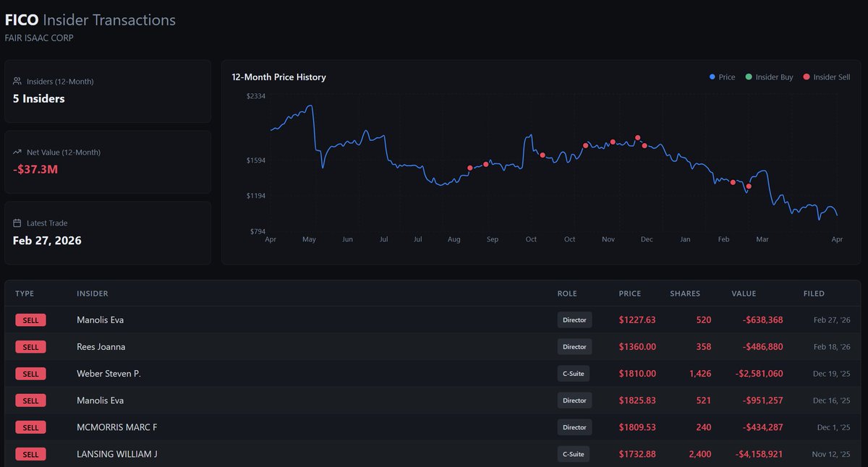The height and width of the screenshot is (467, 868).
Task: Click the price $1810.00 cell
Action: (x=637, y=374)
